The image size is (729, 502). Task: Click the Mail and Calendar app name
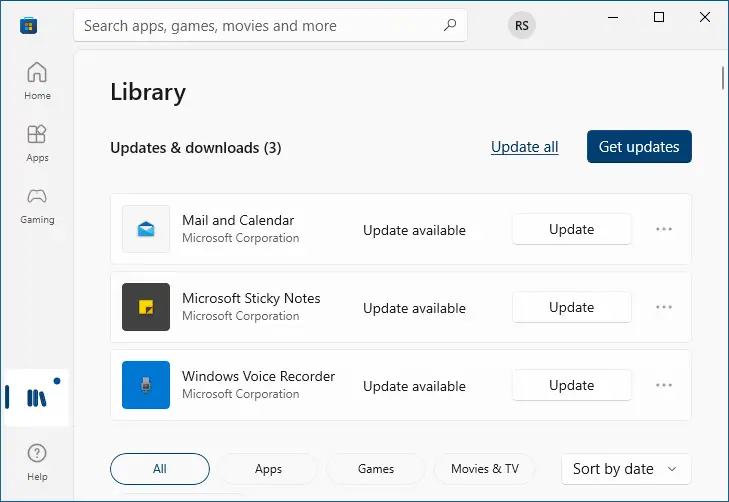click(x=238, y=220)
